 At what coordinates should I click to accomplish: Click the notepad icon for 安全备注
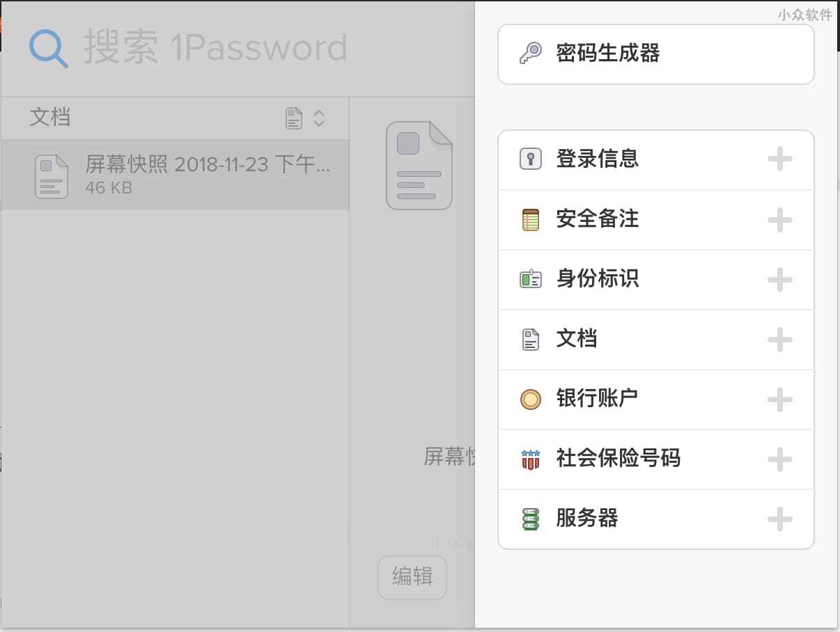point(531,219)
